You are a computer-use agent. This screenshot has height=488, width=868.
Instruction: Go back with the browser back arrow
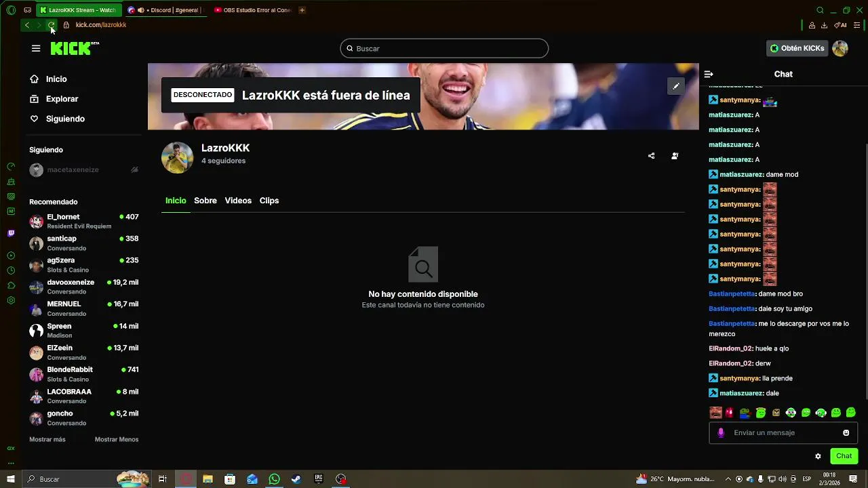point(26,25)
